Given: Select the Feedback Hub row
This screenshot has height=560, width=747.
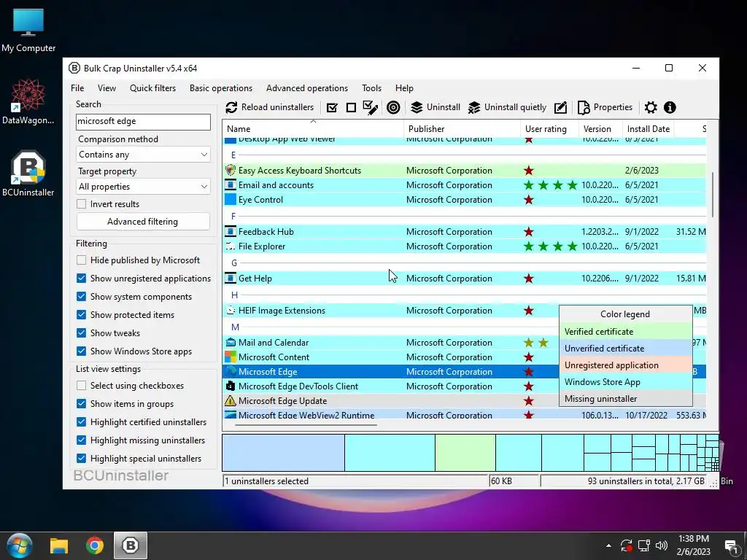Looking at the screenshot, I should [465, 231].
